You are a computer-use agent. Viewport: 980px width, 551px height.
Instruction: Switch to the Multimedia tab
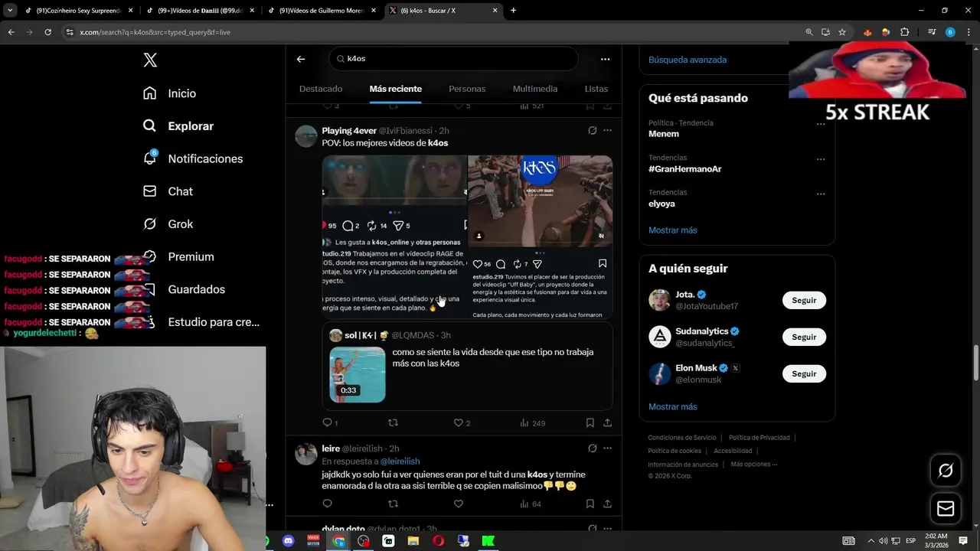point(535,89)
